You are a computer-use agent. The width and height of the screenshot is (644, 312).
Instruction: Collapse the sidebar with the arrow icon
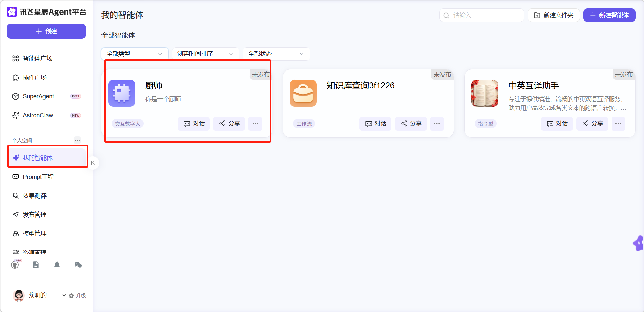click(x=93, y=163)
